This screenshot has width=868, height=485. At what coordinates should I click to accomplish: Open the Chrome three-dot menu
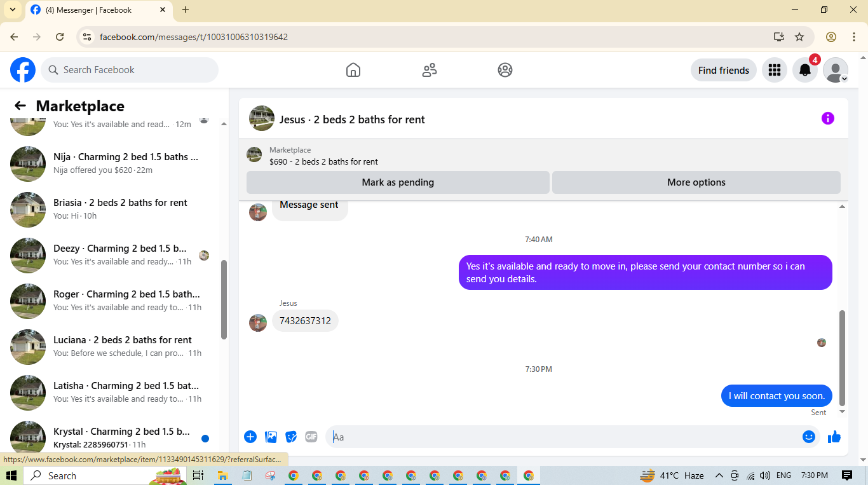tap(854, 37)
